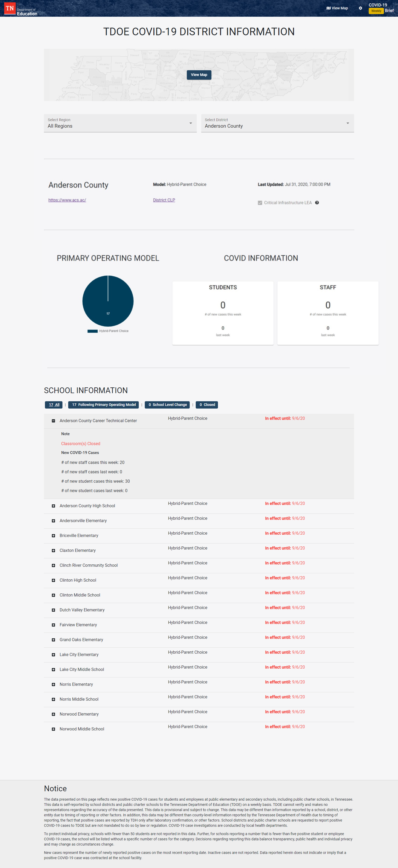Screen dimensions: 398x868
Task: Expand the Clinton High School row
Action: tap(53, 580)
